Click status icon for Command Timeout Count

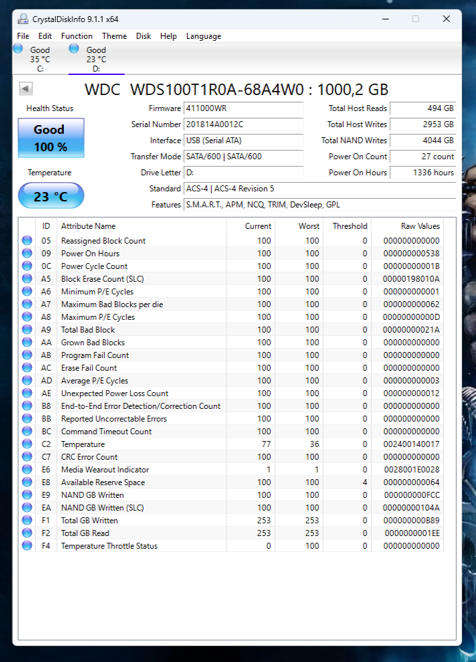[27, 431]
